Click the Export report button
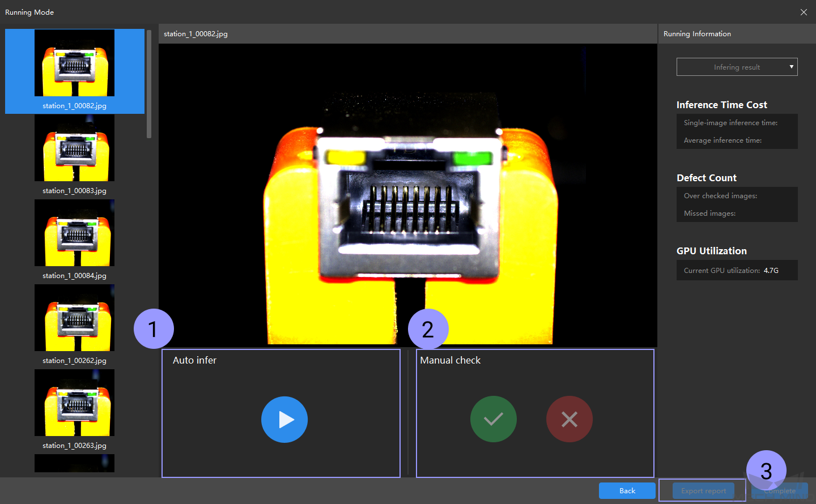 tap(703, 490)
